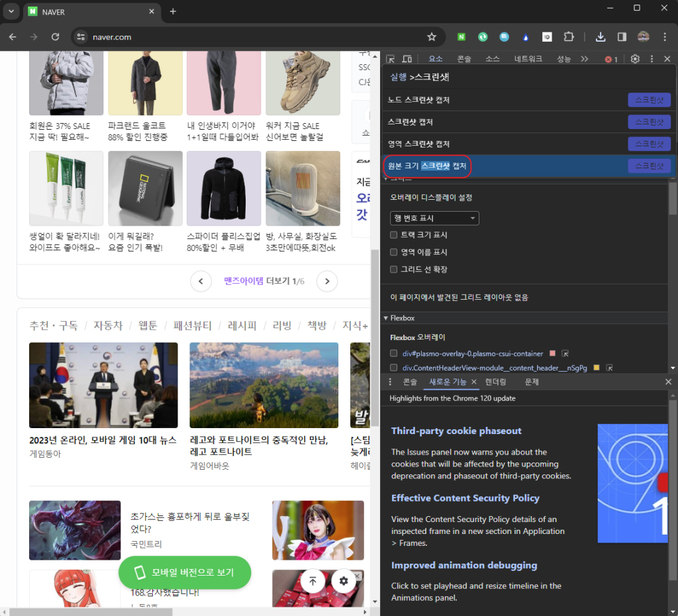
Task: Reveal div#plasmo-overlay-0 element in panel
Action: click(565, 353)
